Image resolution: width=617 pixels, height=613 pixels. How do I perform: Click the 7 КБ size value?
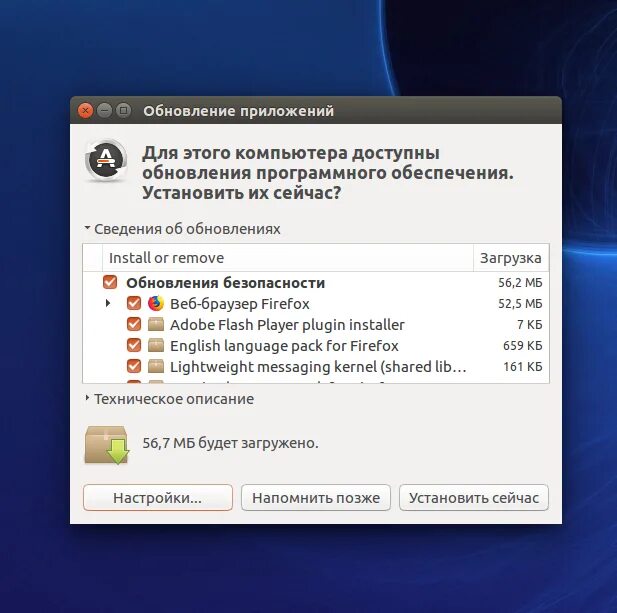point(530,325)
